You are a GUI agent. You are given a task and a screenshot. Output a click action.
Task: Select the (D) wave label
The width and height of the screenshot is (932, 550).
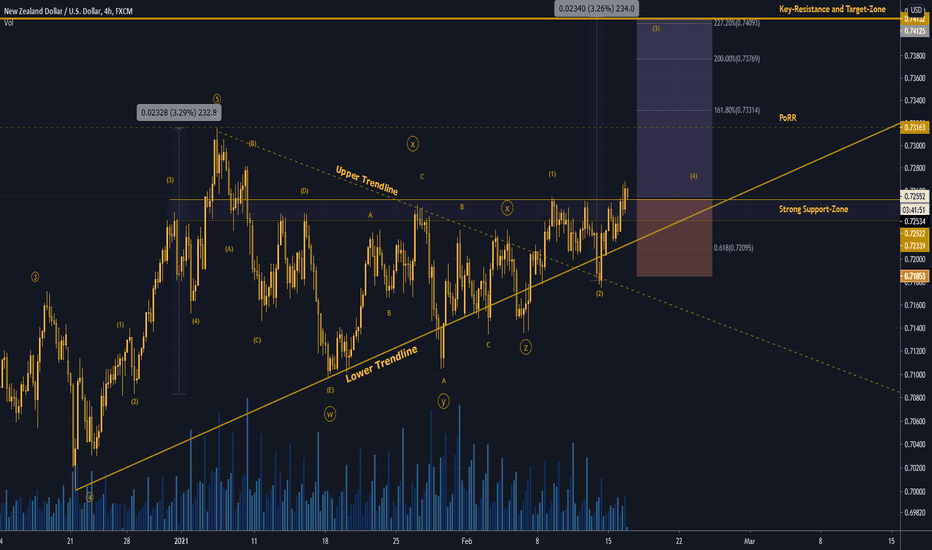pos(304,191)
